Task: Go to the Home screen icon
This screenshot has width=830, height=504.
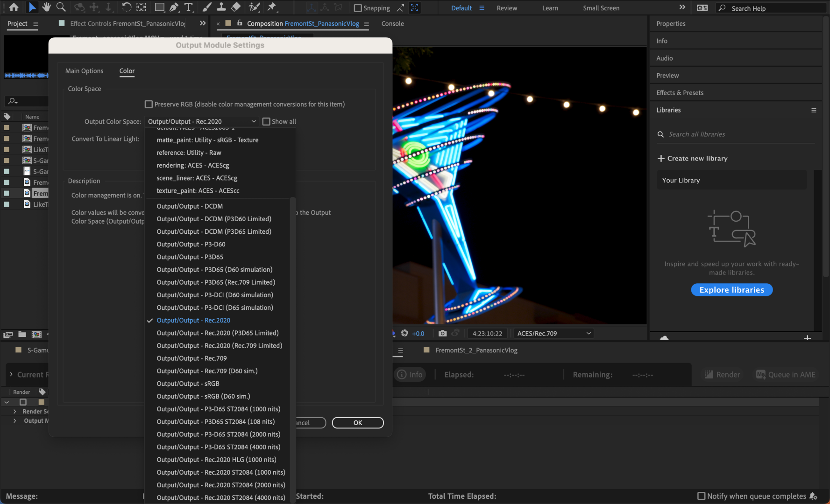Action: [x=14, y=7]
